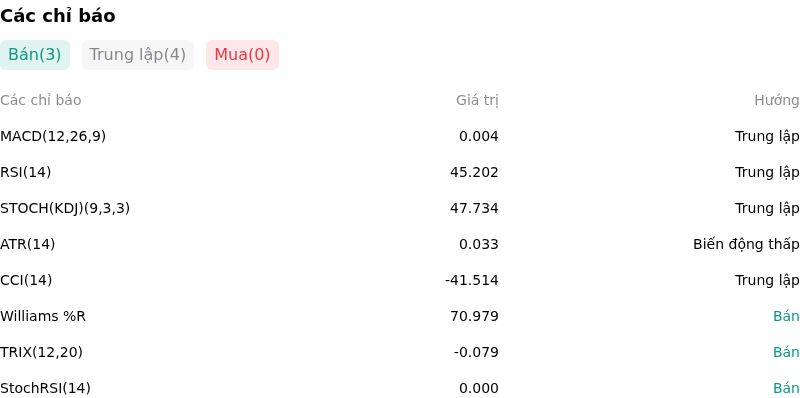Click the MACD(12,26,9) indicator row
The image size is (800, 398).
pos(400,136)
